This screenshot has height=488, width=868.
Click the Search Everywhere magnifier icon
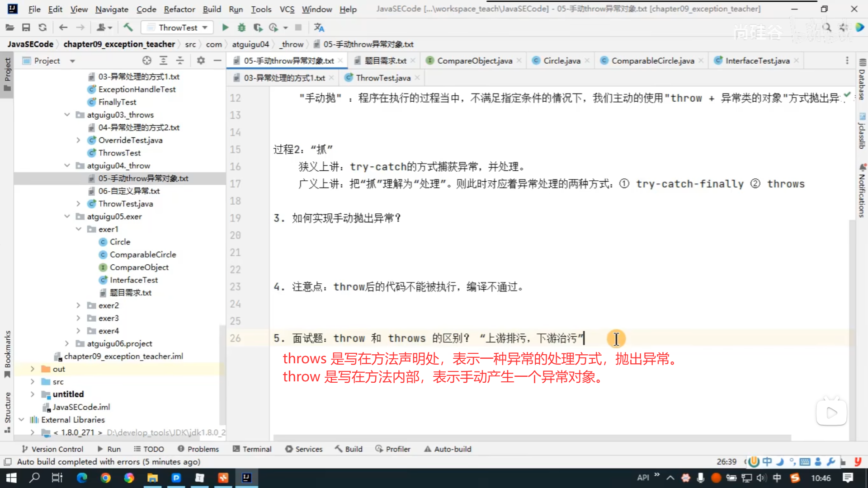[x=826, y=28]
